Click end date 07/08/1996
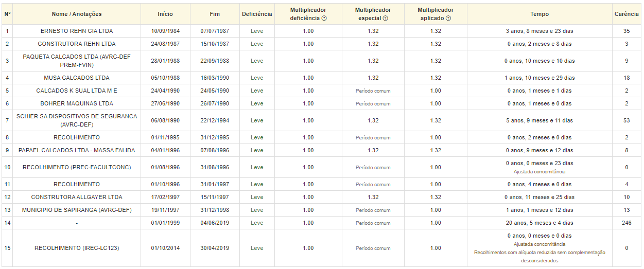Image resolution: width=644 pixels, height=269 pixels. [x=215, y=150]
